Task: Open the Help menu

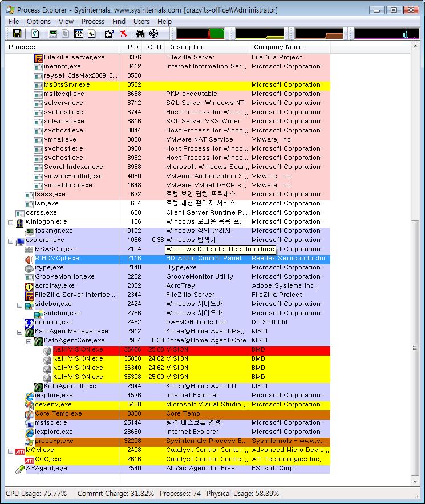Action: 164,22
